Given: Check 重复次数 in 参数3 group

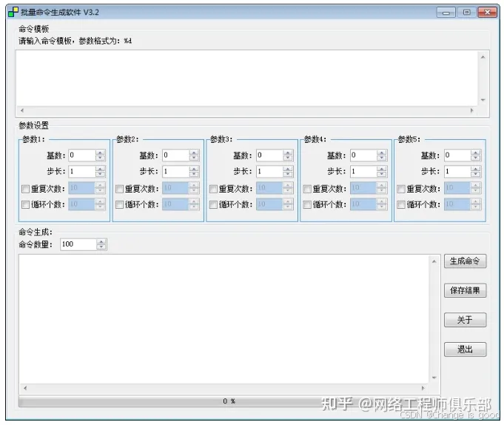Looking at the screenshot, I should coord(213,189).
